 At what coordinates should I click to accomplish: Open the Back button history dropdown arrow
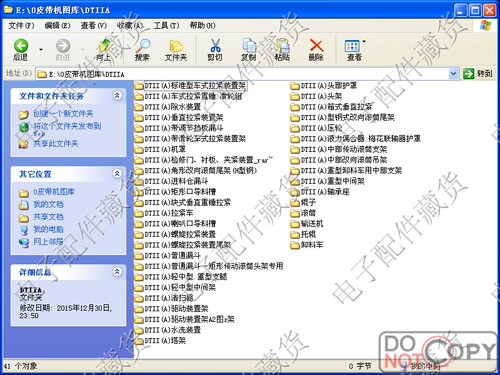[41, 50]
